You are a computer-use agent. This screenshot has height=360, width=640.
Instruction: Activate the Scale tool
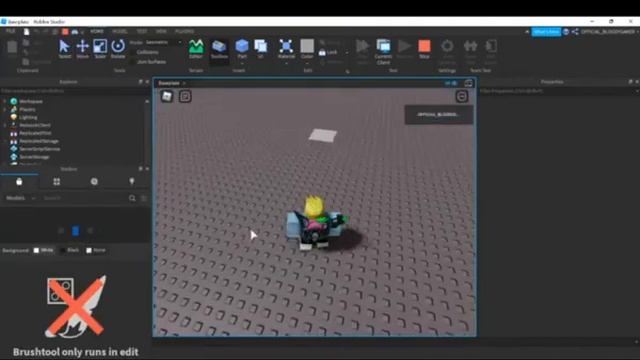pos(100,49)
